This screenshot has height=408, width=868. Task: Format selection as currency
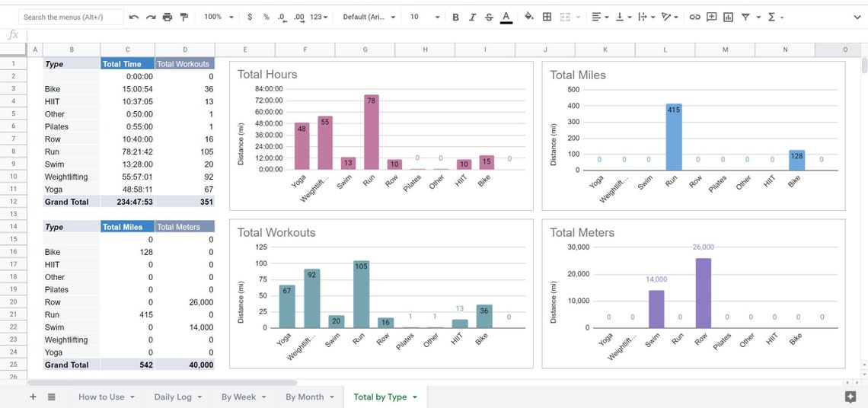250,18
